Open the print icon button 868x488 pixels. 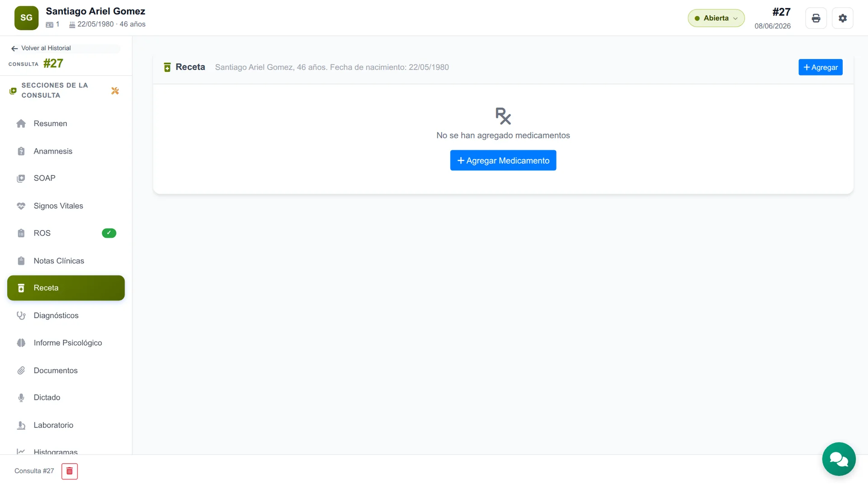(x=816, y=18)
